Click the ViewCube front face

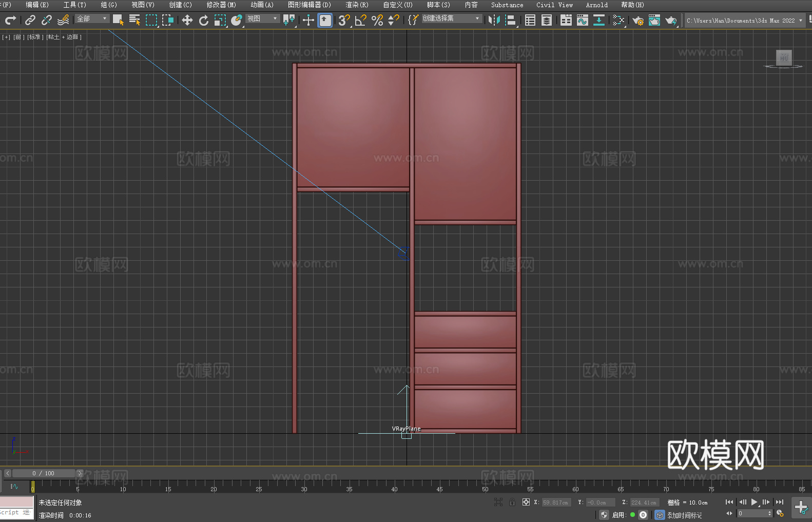[x=784, y=57]
